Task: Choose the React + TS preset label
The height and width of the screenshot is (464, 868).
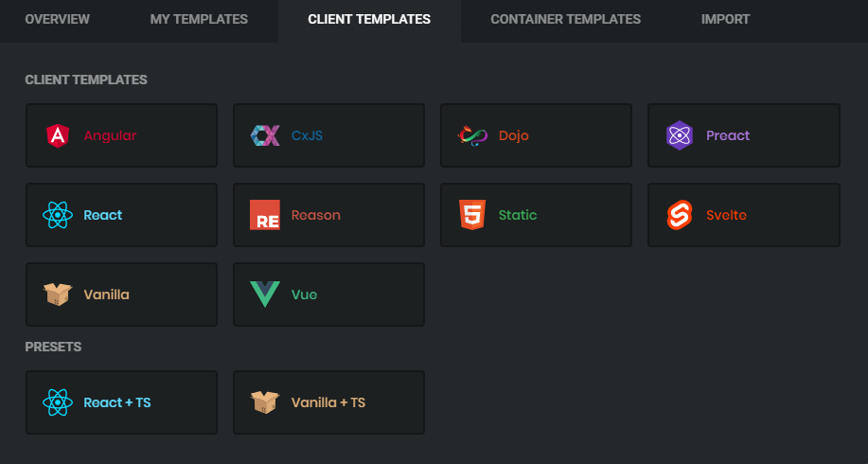Action: coord(117,402)
